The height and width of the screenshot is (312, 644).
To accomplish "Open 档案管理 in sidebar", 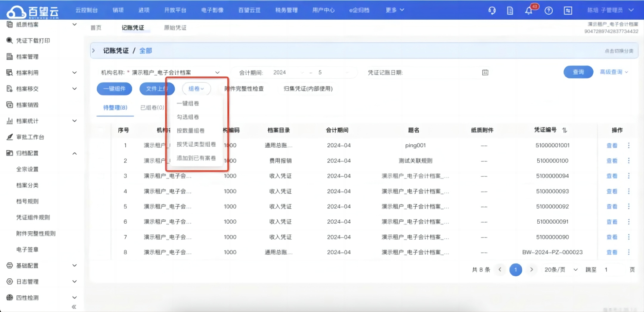I will (27, 57).
